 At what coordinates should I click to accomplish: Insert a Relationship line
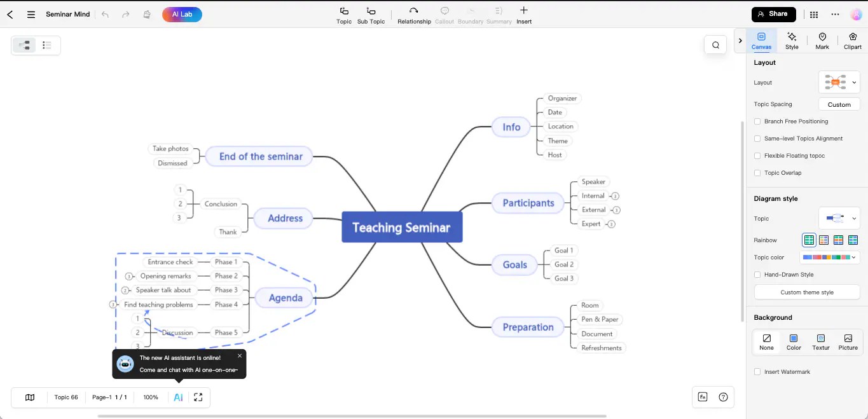click(x=414, y=15)
